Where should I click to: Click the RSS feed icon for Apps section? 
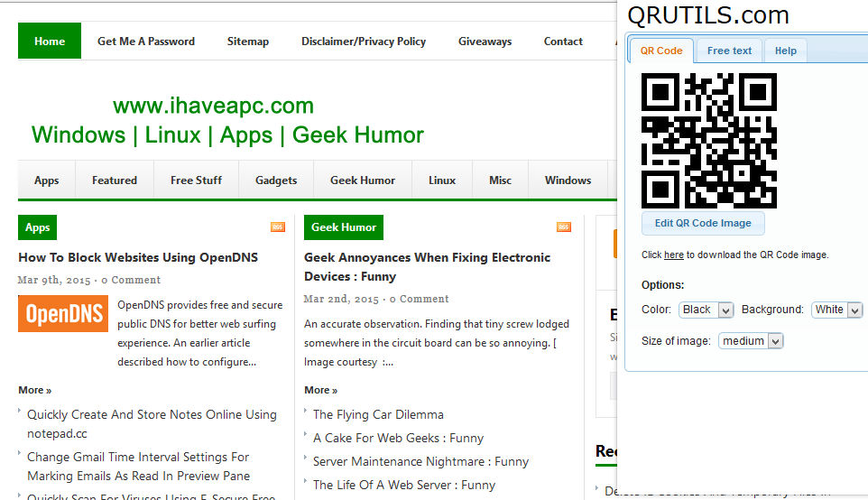click(x=277, y=227)
